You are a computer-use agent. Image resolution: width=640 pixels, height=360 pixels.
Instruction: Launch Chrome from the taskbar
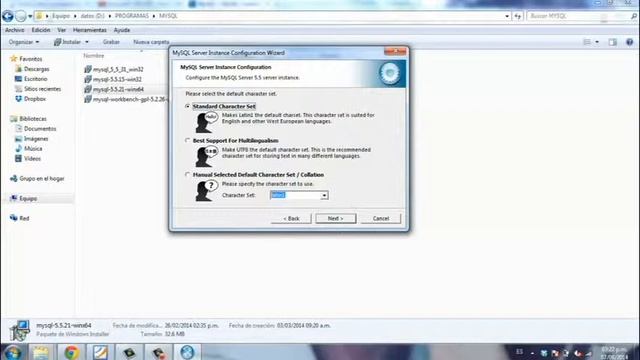pyautogui.click(x=71, y=352)
